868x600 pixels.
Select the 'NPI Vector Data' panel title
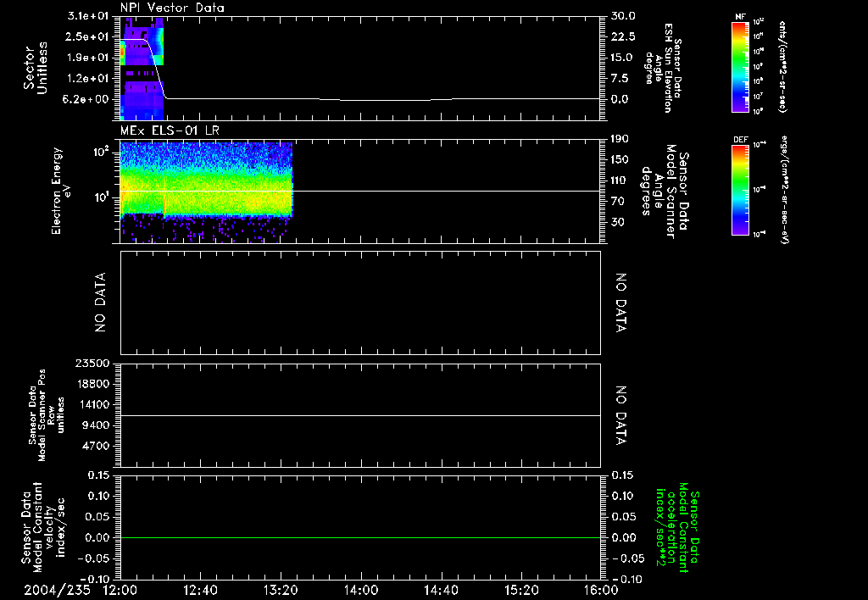click(172, 8)
